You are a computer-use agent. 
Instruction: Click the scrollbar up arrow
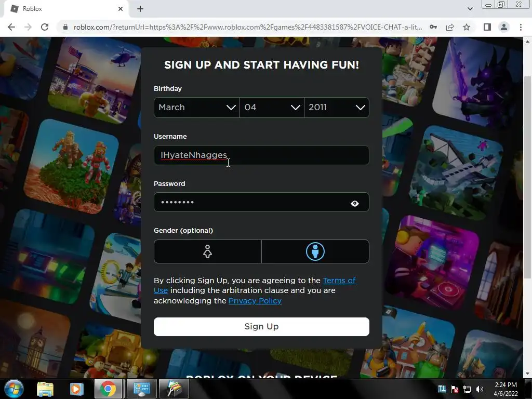[527, 42]
